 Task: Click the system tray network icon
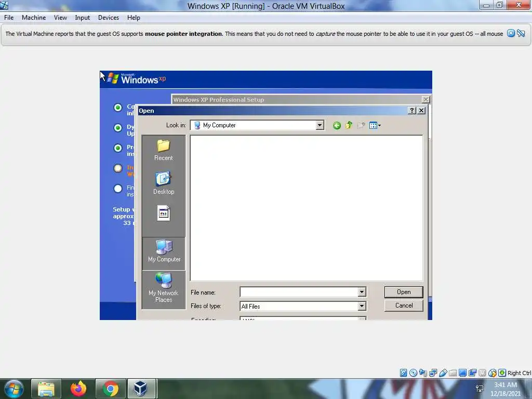coord(480,389)
